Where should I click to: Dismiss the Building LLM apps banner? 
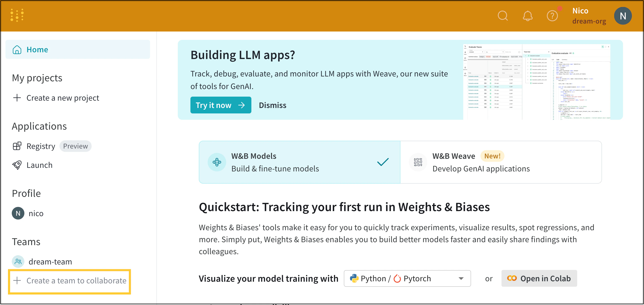tap(272, 105)
